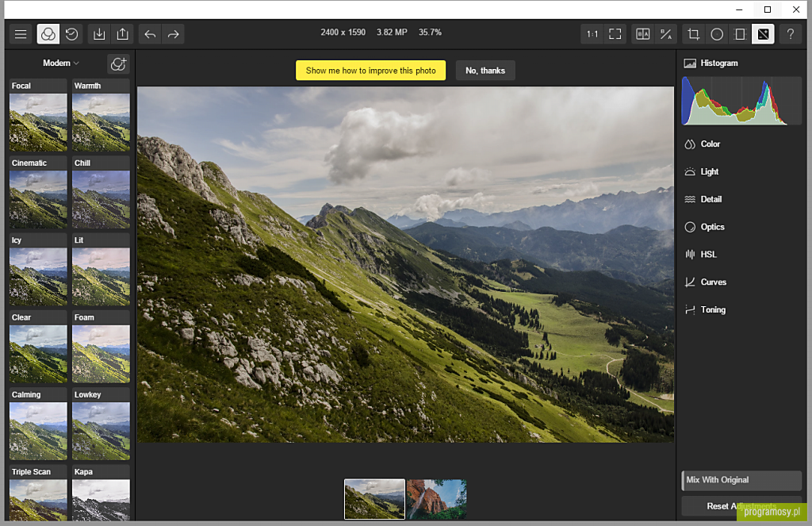Enable side-by-side B|A comparison view
This screenshot has height=526, width=812.
(642, 34)
